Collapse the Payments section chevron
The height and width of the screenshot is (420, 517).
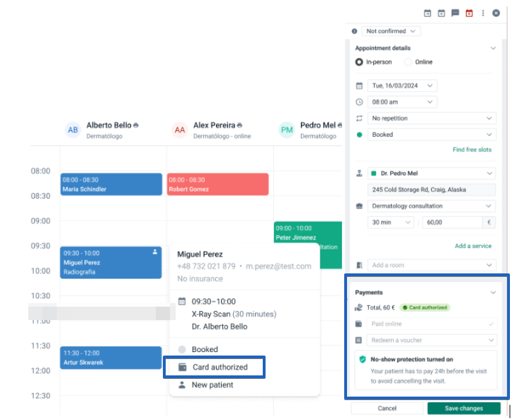pyautogui.click(x=493, y=292)
